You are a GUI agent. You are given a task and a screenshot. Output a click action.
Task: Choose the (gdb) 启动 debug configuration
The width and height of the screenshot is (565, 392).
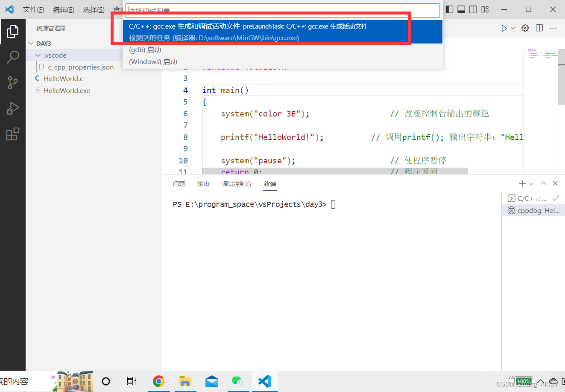coord(282,50)
